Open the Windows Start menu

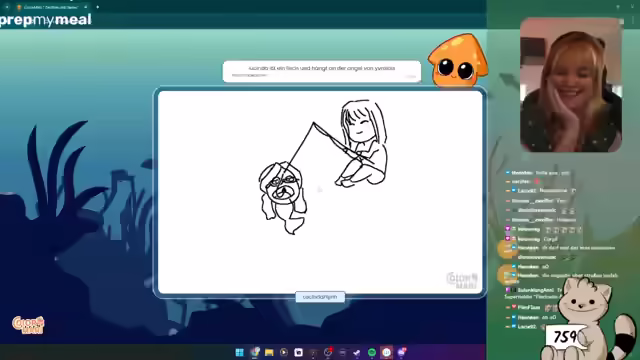tap(240, 352)
